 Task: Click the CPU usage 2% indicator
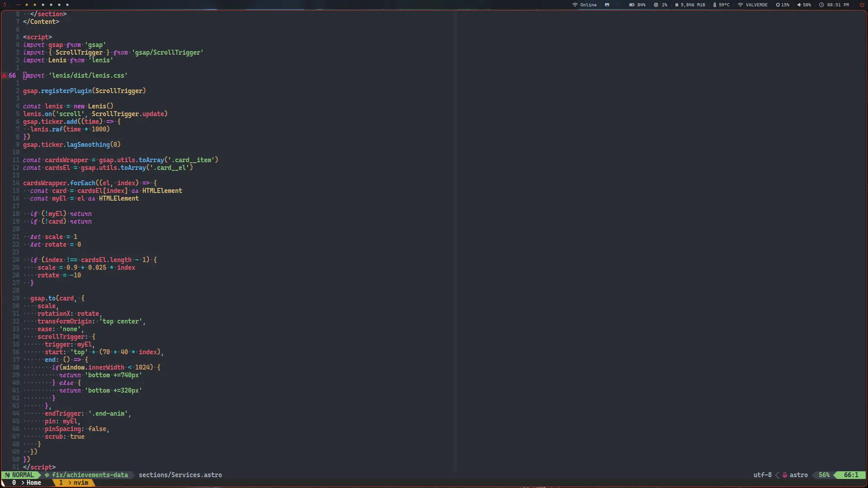pos(660,5)
